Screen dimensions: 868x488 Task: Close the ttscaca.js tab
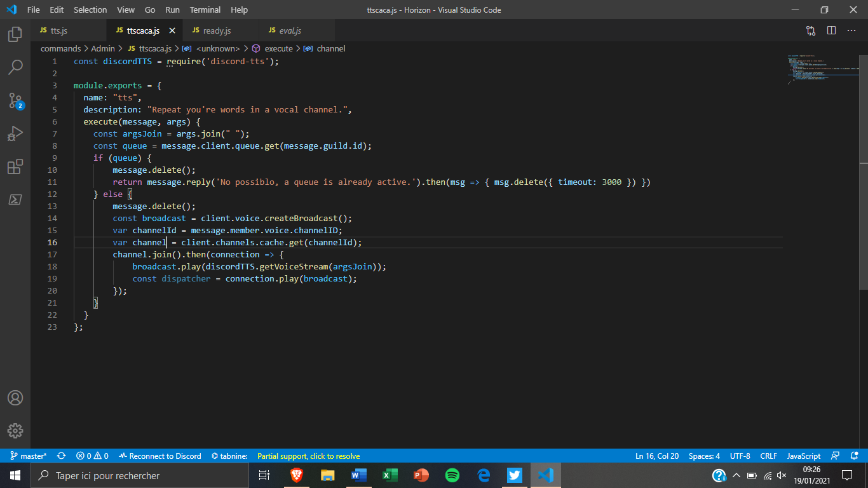click(172, 30)
